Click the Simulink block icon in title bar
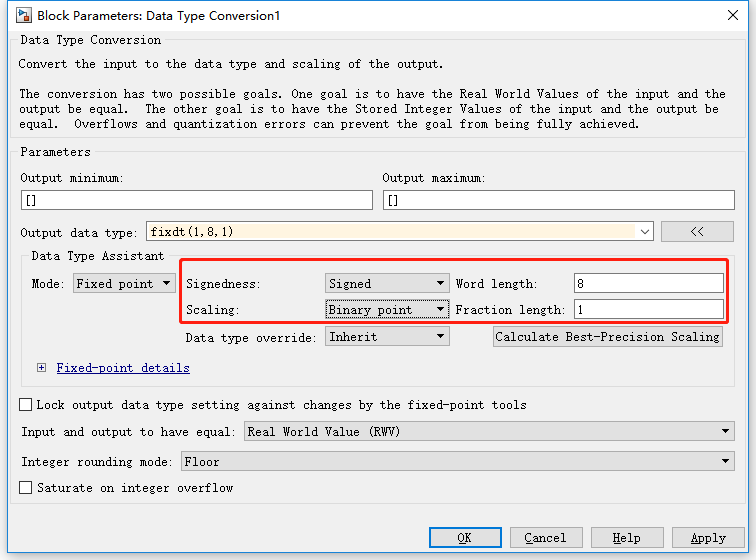This screenshot has height=560, width=756. click(x=24, y=15)
